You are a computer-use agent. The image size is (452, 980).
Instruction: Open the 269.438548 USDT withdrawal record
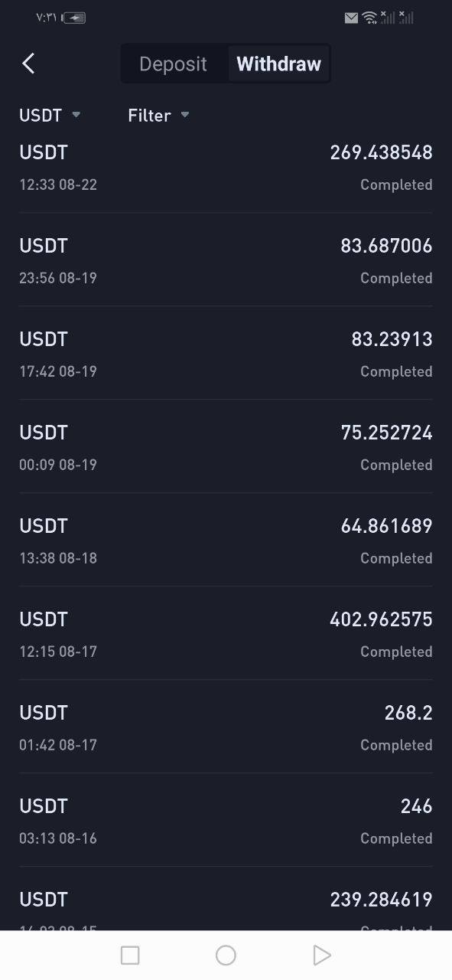click(x=226, y=167)
